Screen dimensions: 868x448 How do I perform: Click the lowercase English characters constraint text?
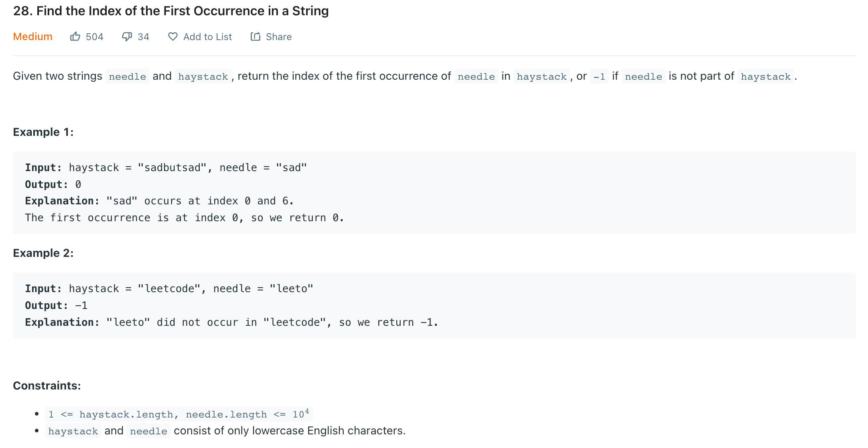290,431
